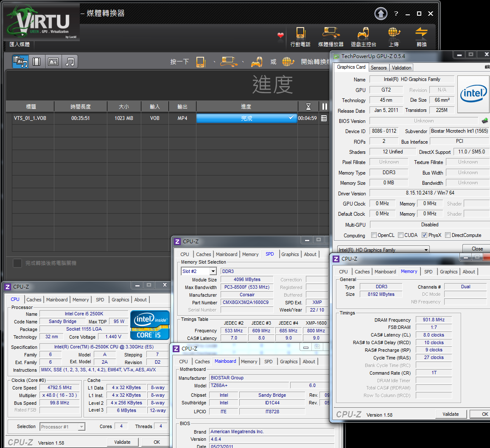Click the 931.8 MHz DRAM frequency value
490x448 pixels.
point(434,320)
